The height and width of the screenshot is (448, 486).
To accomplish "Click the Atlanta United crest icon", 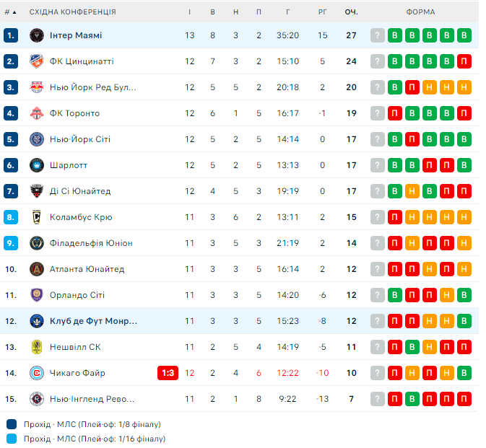I will click(x=36, y=269).
